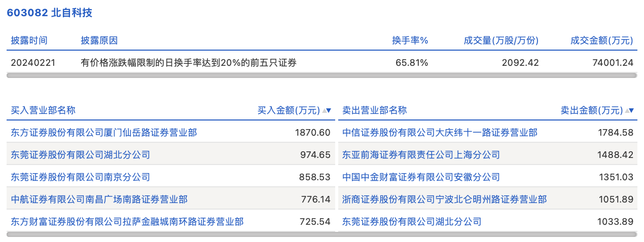Click scrollbar under the disclosure summary table
This screenshot has width=644, height=242.
coord(321,75)
